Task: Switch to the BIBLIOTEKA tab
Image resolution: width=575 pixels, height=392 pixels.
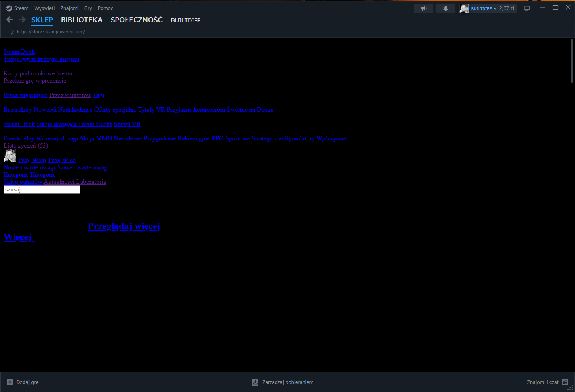Action: coord(82,20)
